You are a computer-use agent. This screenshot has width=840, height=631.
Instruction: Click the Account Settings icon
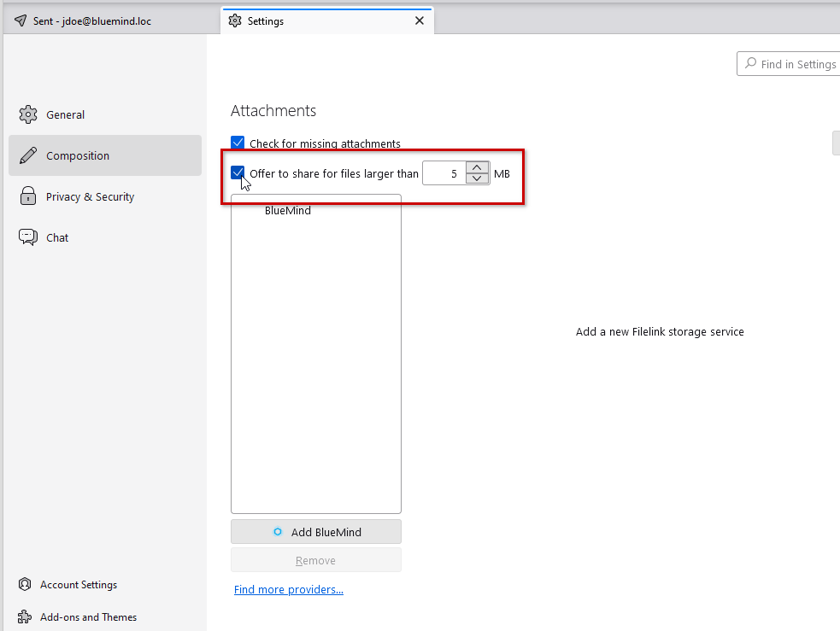[x=25, y=585]
